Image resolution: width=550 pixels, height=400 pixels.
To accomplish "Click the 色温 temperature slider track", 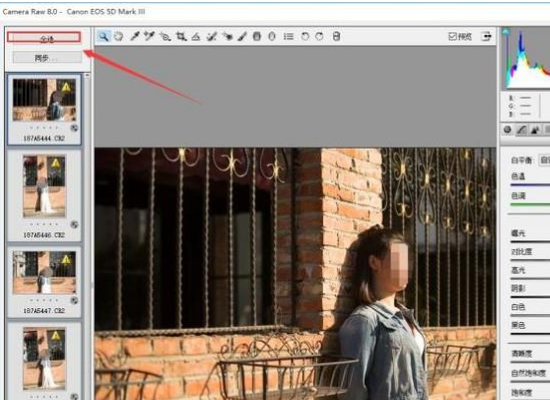I will (530, 185).
